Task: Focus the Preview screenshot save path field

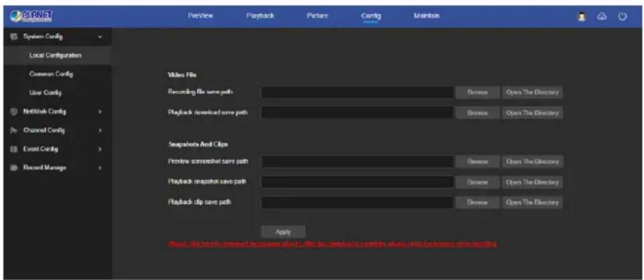Action: tap(357, 162)
